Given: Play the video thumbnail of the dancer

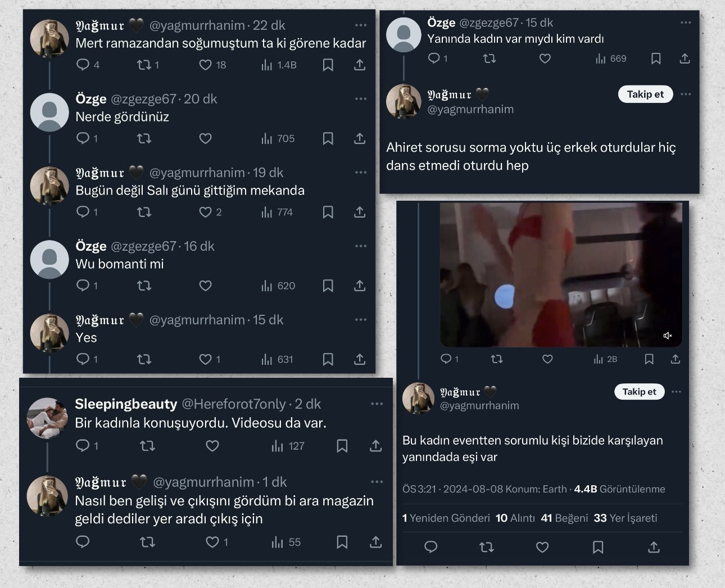Looking at the screenshot, I should coord(560,275).
